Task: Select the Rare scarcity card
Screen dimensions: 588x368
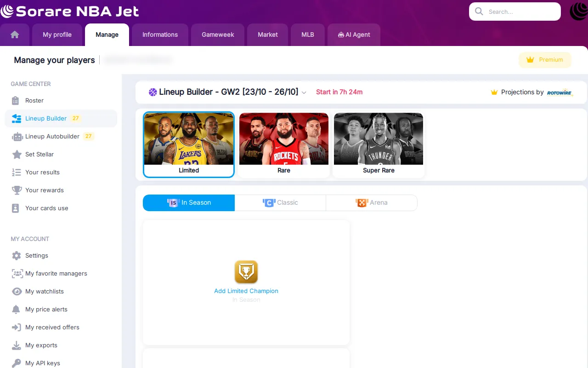Action: 284,144
